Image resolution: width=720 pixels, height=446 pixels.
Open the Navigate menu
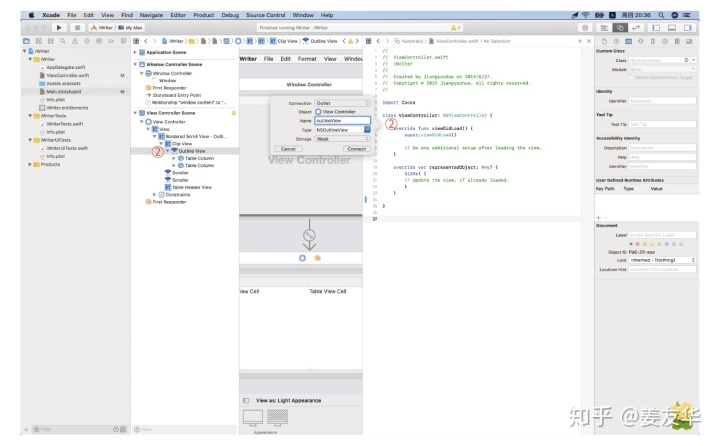tap(151, 15)
